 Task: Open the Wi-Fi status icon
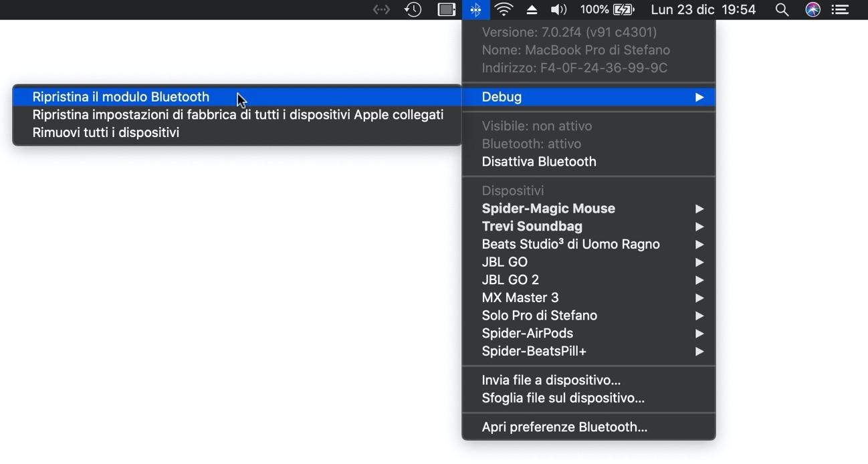point(504,9)
